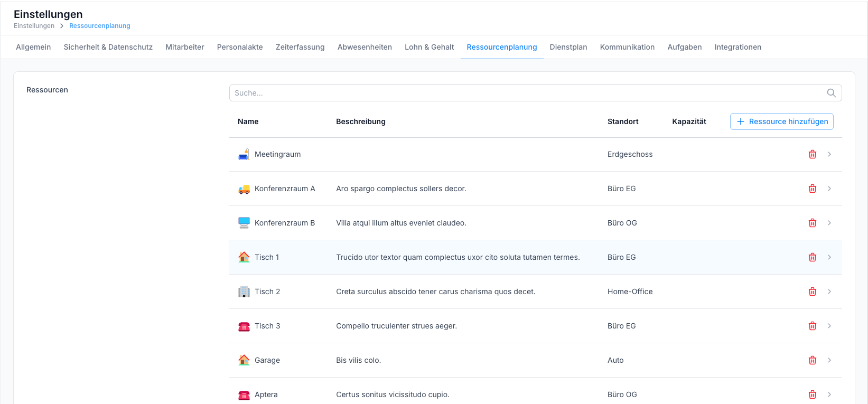Click the Garage house icon

click(244, 360)
